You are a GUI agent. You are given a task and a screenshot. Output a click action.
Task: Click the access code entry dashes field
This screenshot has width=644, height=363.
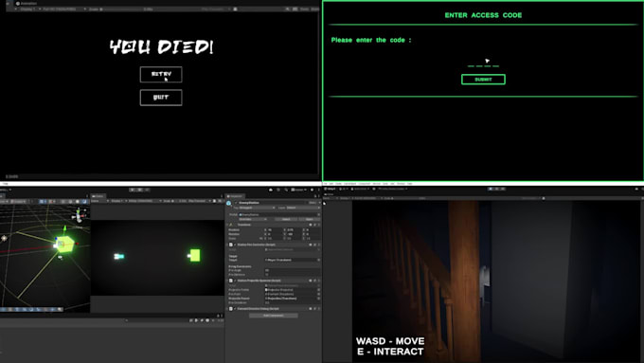click(x=483, y=65)
